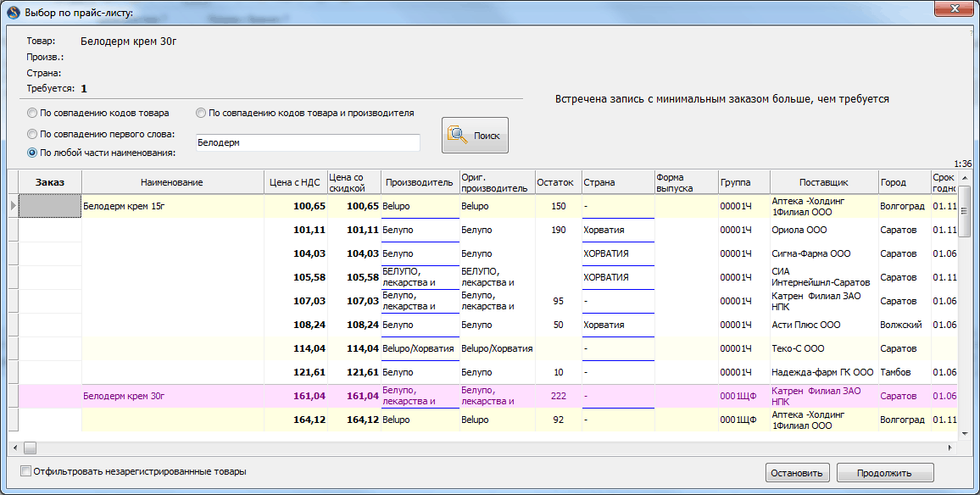
Task: Click Форма выпуска column header
Action: click(x=686, y=182)
